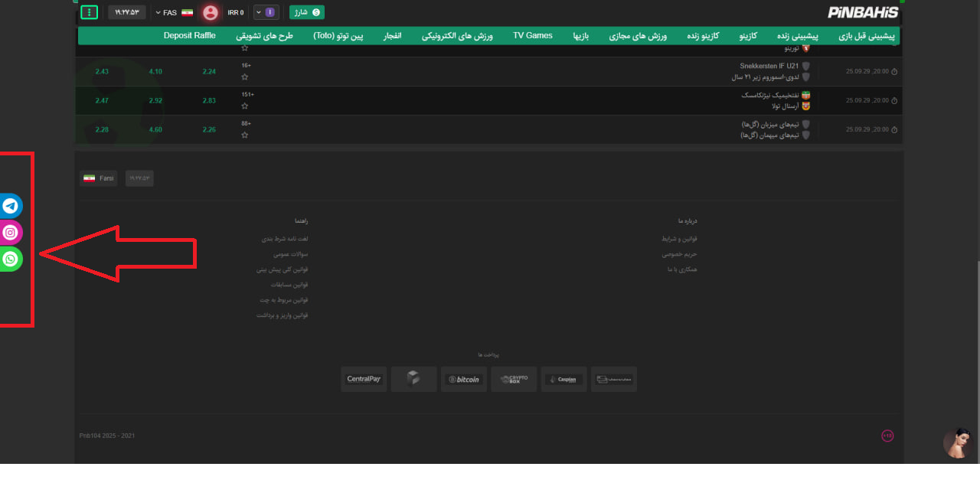Open live support chat avatar
This screenshot has height=496, width=980.
coord(957,443)
